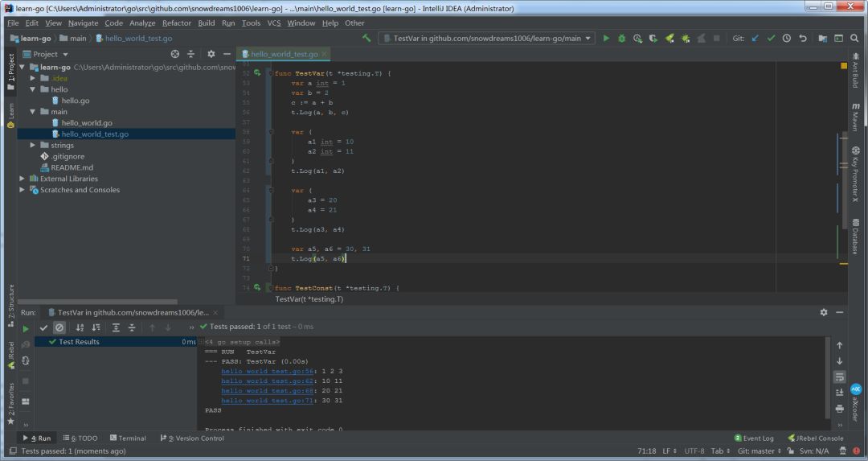Click the Debug bug icon in the toolbar
The width and height of the screenshot is (868, 461).
(x=621, y=38)
